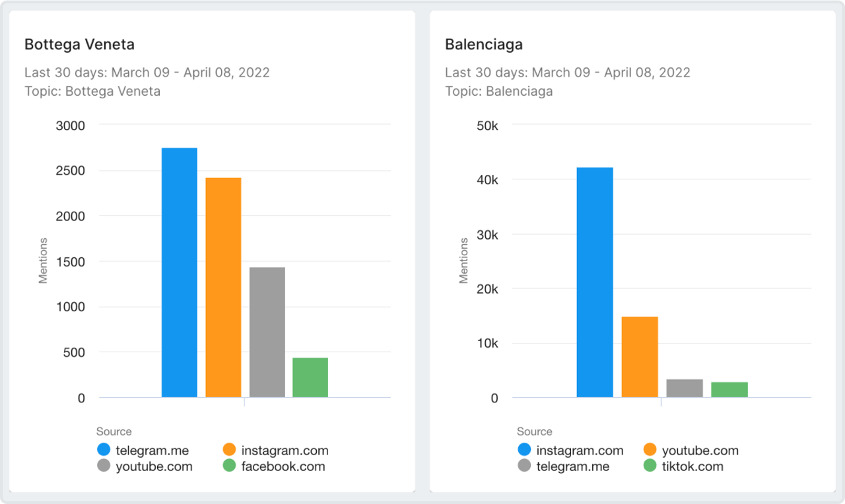Click the gray youtube.com legend dot in Bottega Veneta

pyautogui.click(x=104, y=466)
